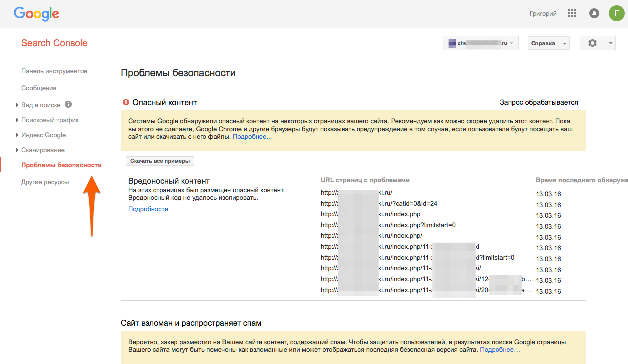This screenshot has height=364, width=628.
Task: Open the notifications bell
Action: point(594,14)
